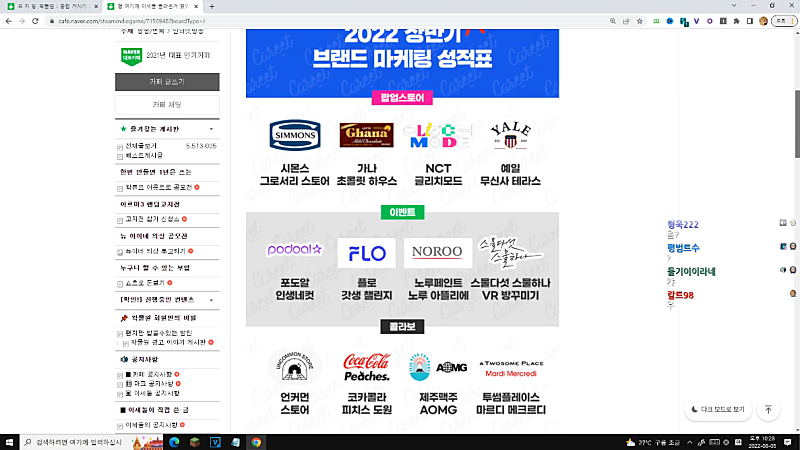This screenshot has width=800, height=450.
Task: Open the 쇼츠로 돈벌기 board link
Action: point(145,283)
